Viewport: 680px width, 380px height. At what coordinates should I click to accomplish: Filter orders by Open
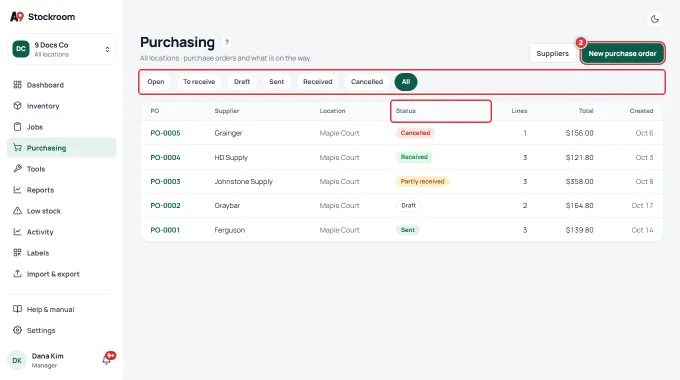point(156,82)
